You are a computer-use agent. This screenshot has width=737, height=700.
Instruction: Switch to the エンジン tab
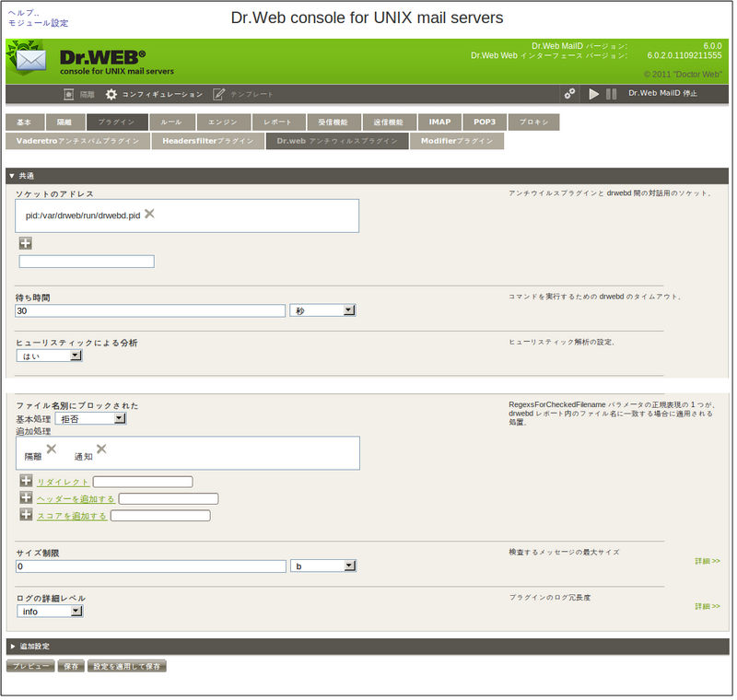[224, 122]
